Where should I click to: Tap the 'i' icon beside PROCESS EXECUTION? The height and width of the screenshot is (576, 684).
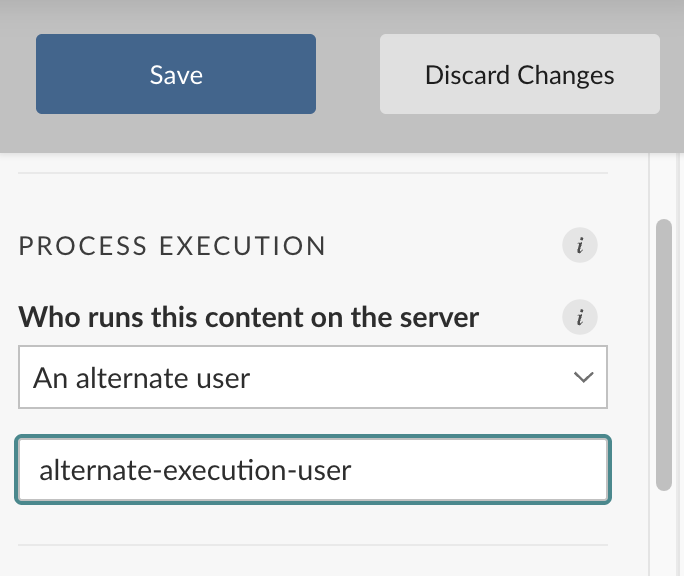click(579, 245)
